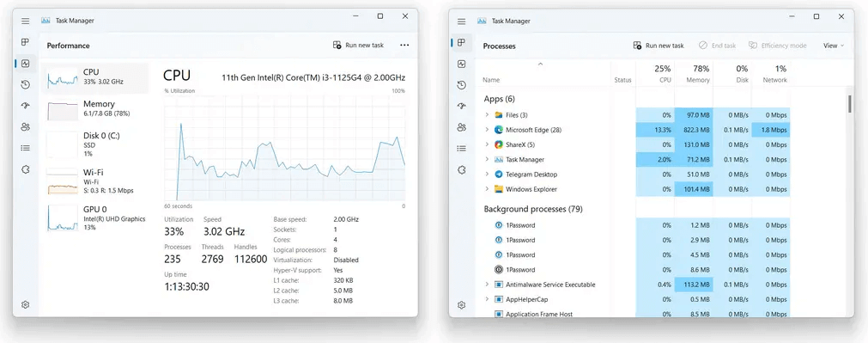The height and width of the screenshot is (343, 868).
Task: Open App history icon in left sidebar
Action: click(25, 85)
